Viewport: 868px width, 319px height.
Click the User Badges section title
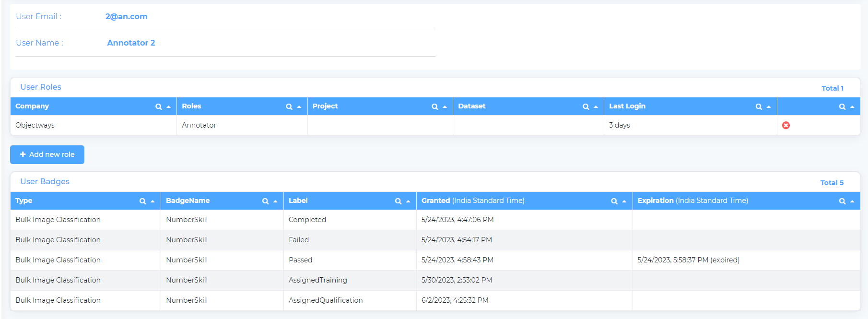(x=45, y=181)
